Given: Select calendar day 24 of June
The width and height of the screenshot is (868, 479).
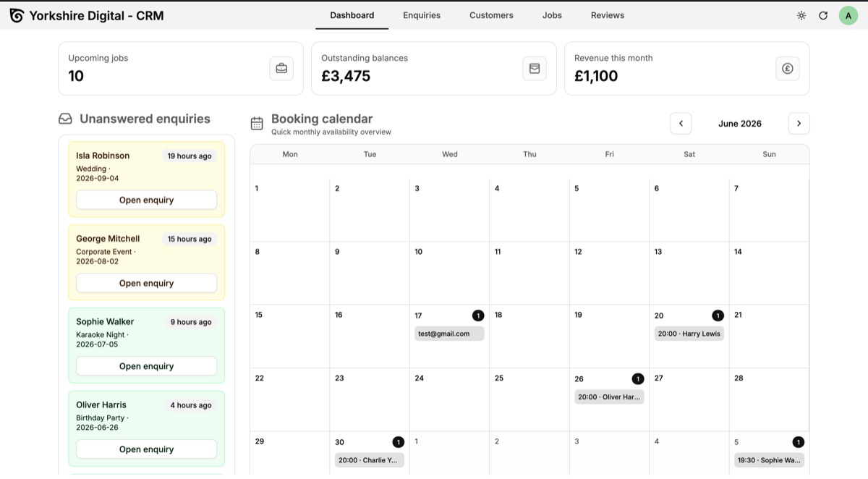Looking at the screenshot, I should [449, 399].
